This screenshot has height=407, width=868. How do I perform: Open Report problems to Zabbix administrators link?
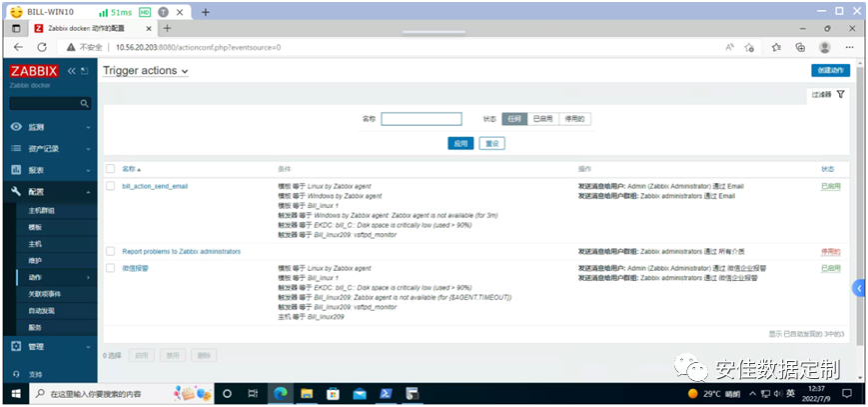point(182,251)
